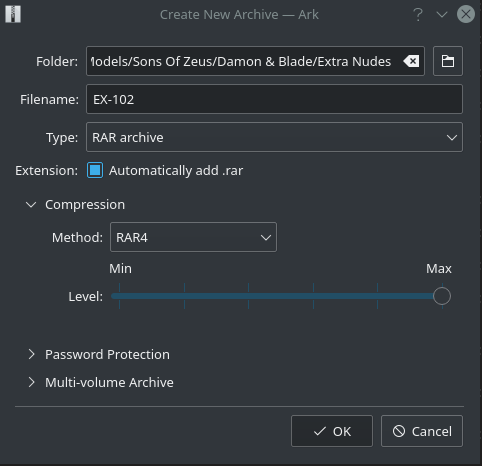
Task: Confirm archive creation with OK
Action: pyautogui.click(x=332, y=431)
